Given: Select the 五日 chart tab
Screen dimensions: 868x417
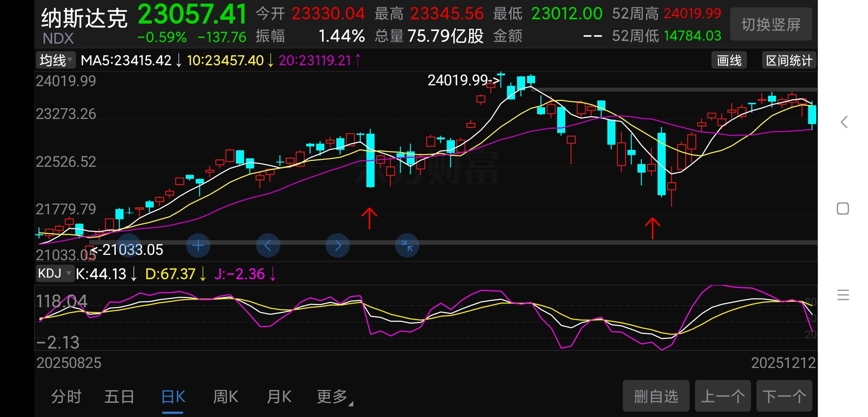Looking at the screenshot, I should point(119,397).
